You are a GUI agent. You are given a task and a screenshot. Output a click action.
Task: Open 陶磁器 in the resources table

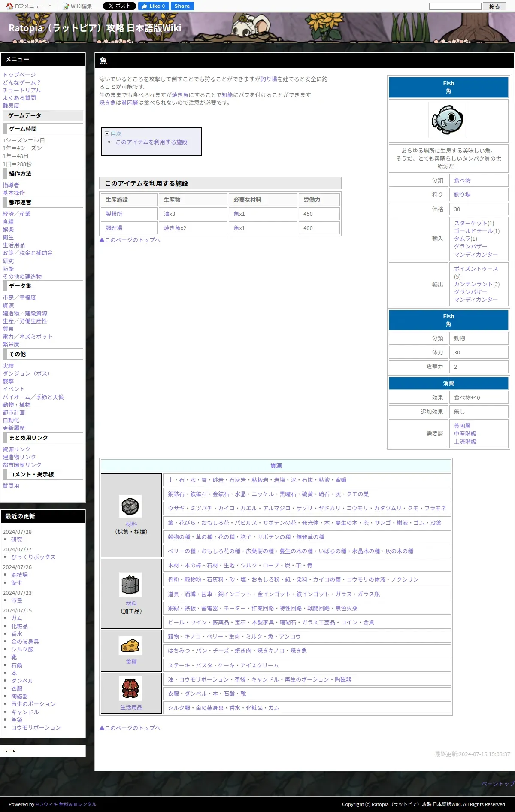click(343, 679)
